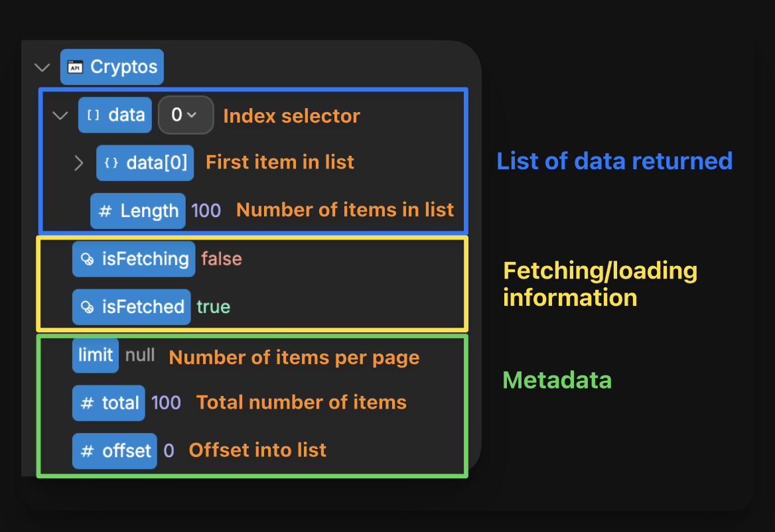Viewport: 775px width, 532px height.
Task: Click the 100 value next to Length
Action: 205,210
